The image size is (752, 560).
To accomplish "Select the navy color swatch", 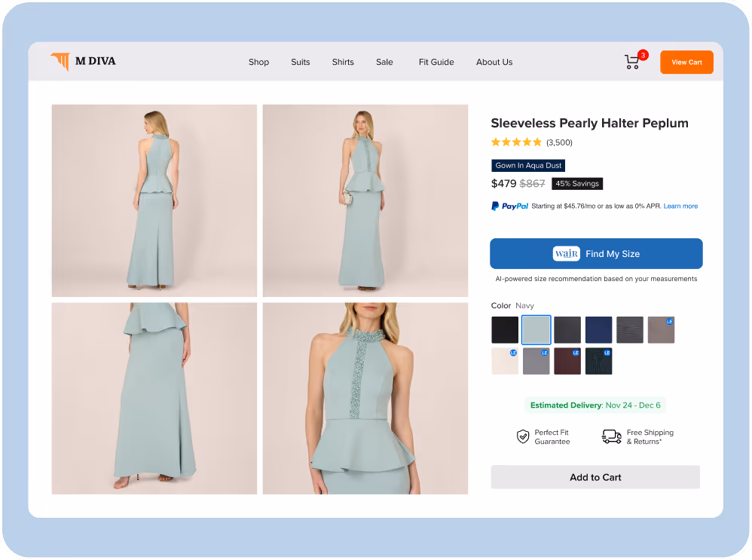I will pyautogui.click(x=598, y=329).
